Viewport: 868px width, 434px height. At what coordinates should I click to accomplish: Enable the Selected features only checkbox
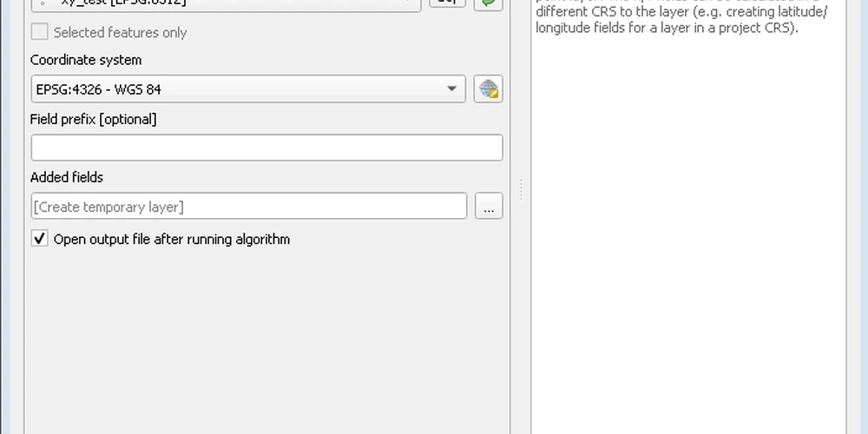pos(39,32)
